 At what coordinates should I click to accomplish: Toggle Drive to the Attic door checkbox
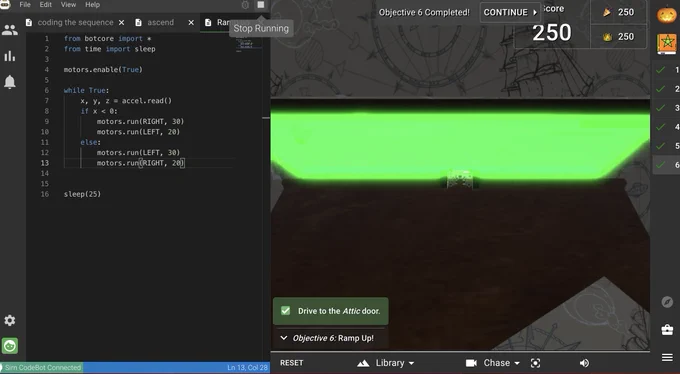coord(285,311)
